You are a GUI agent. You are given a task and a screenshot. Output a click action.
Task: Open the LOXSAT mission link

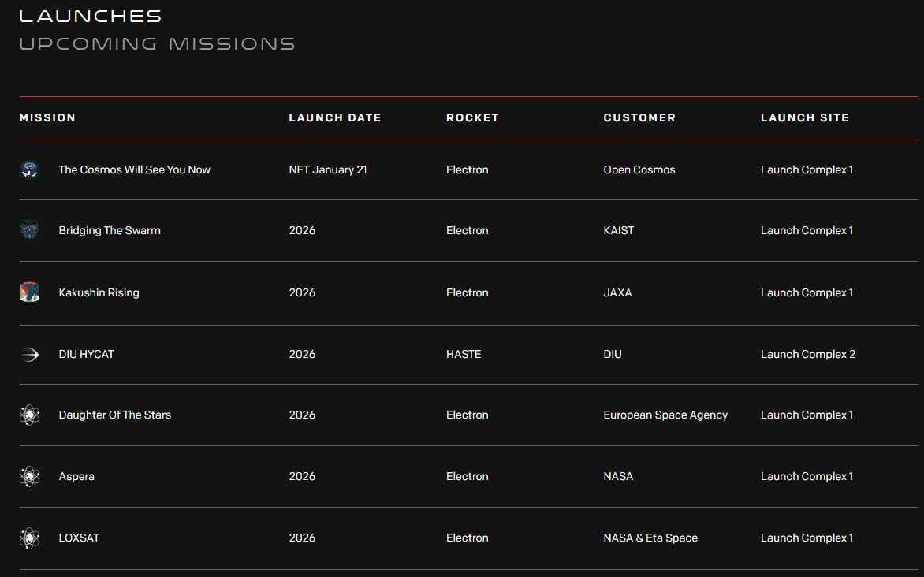[x=79, y=538]
